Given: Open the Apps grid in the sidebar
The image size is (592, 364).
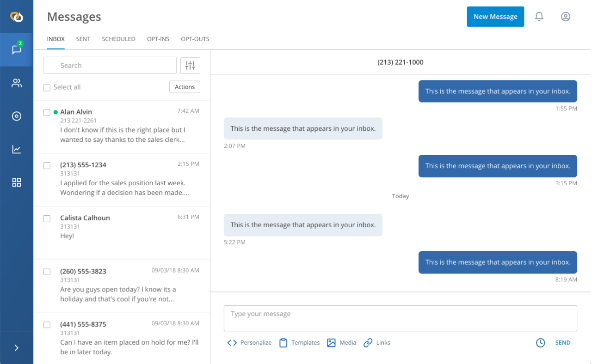Looking at the screenshot, I should point(17,182).
